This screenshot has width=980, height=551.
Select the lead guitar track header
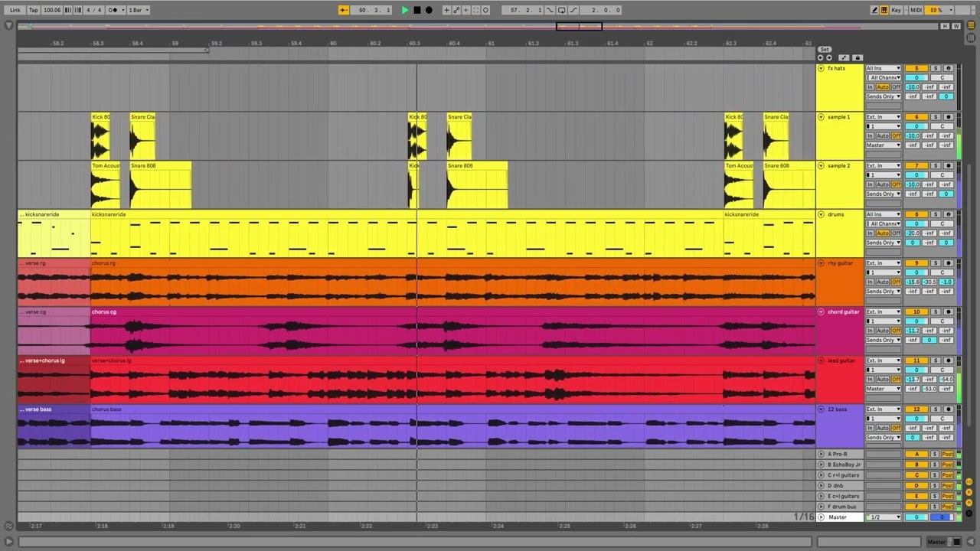point(840,379)
